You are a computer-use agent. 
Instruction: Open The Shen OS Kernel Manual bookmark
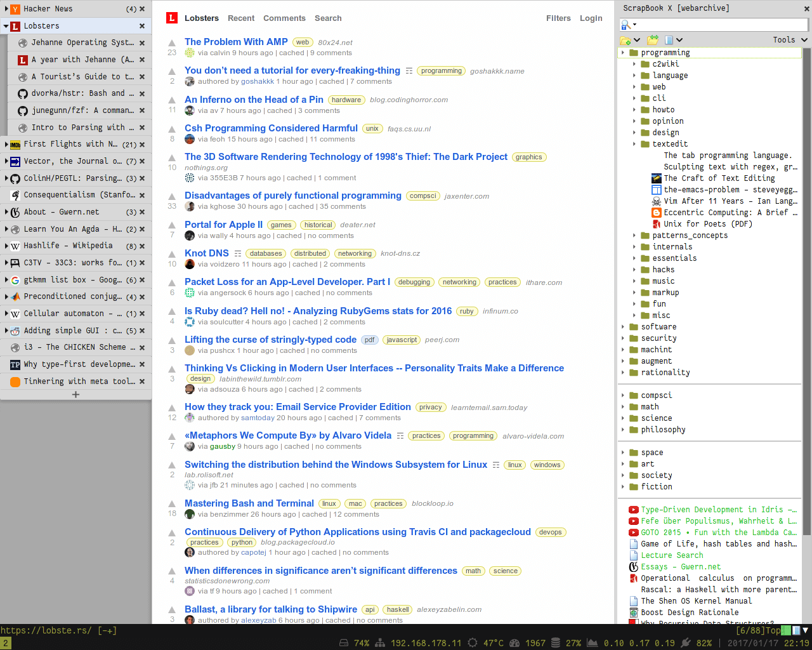click(696, 601)
